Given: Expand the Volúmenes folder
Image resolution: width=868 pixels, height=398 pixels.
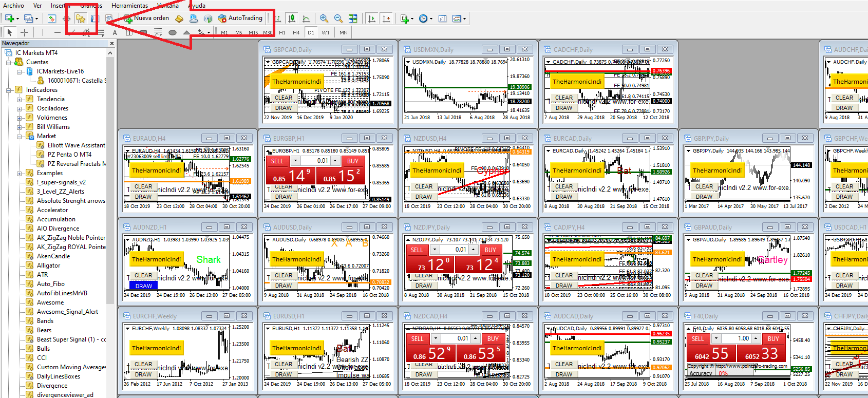Looking at the screenshot, I should (x=19, y=118).
